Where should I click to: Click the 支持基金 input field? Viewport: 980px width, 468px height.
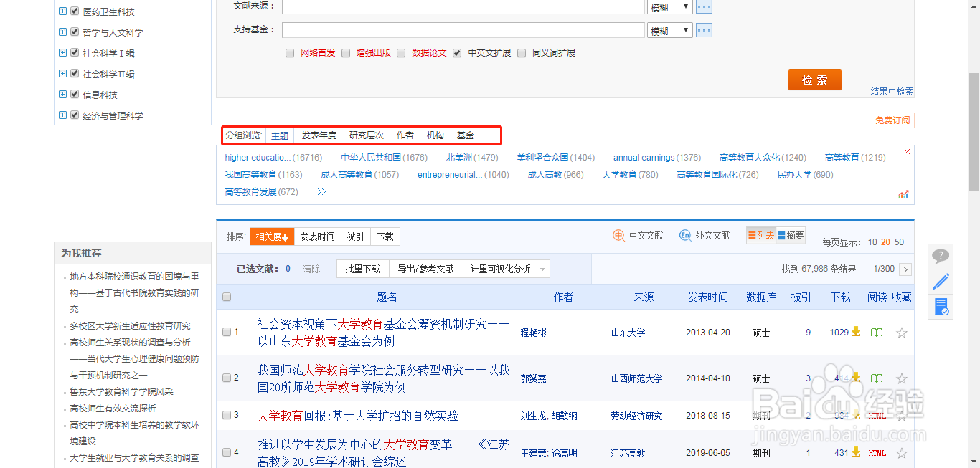pos(463,30)
